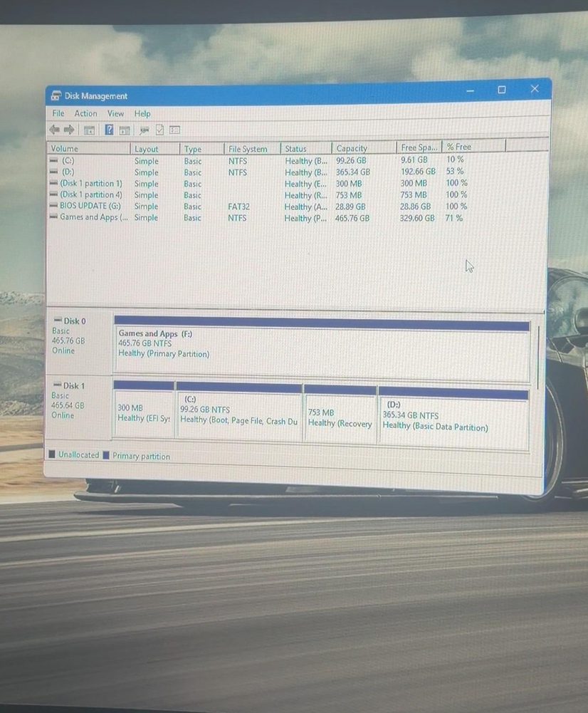The height and width of the screenshot is (713, 588).
Task: Select the 753 MB Recovery partition block
Action: click(340, 415)
